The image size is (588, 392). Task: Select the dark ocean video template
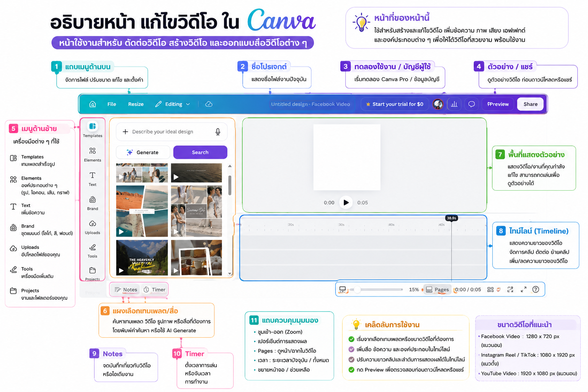pos(196,173)
